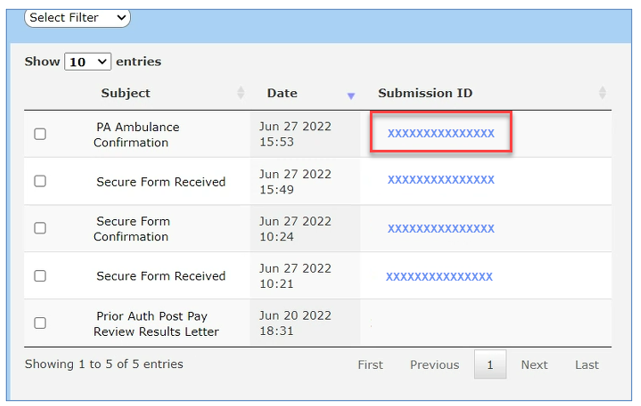
Task: Open the highlighted PA Ambulance Submission ID link
Action: (441, 133)
